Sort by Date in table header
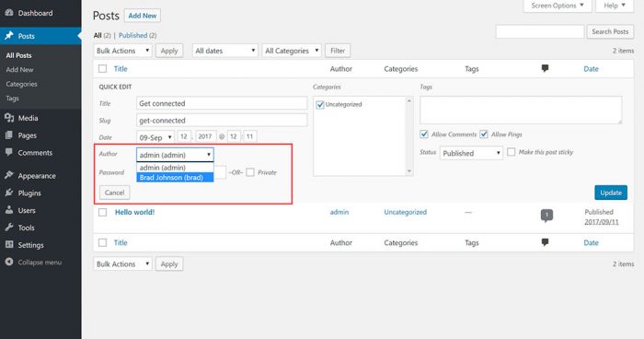 pyautogui.click(x=591, y=69)
